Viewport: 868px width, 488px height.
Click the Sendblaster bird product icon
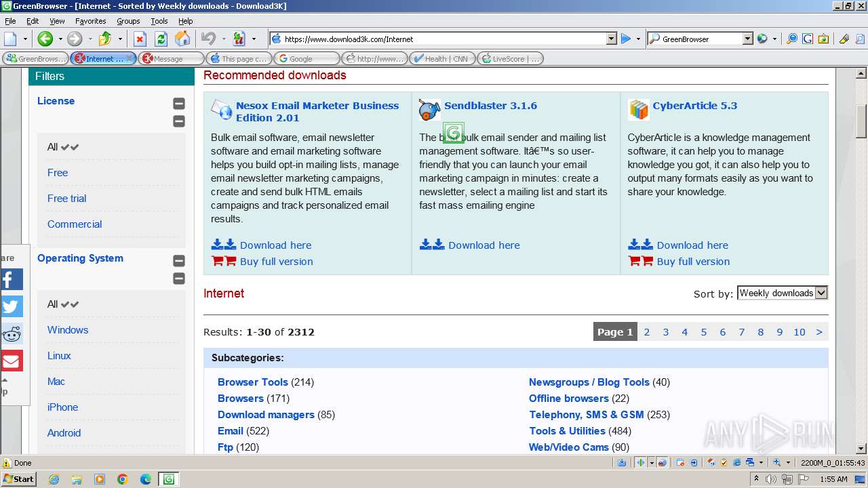pos(430,110)
